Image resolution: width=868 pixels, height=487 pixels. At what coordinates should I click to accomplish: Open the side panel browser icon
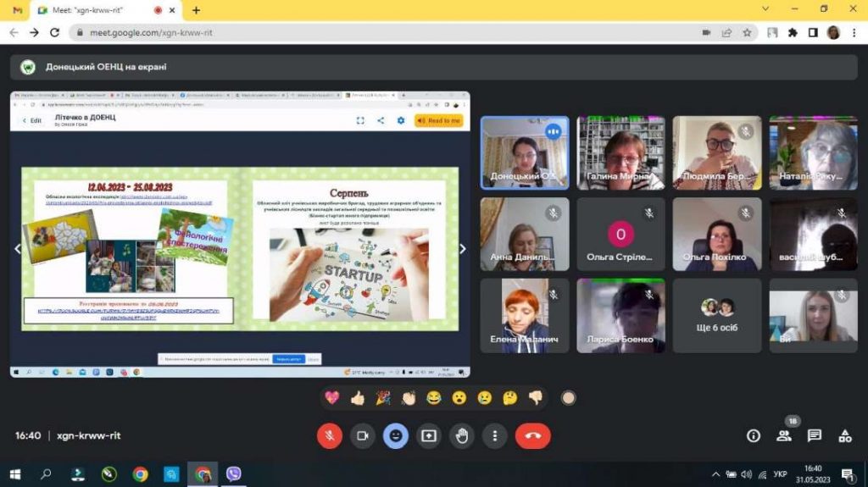813,33
